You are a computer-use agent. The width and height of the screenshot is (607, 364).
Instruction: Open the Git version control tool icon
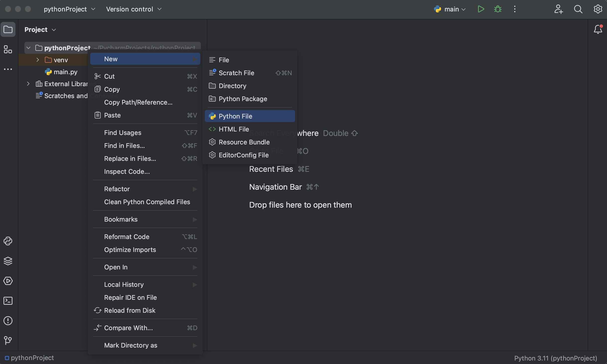[x=8, y=340]
